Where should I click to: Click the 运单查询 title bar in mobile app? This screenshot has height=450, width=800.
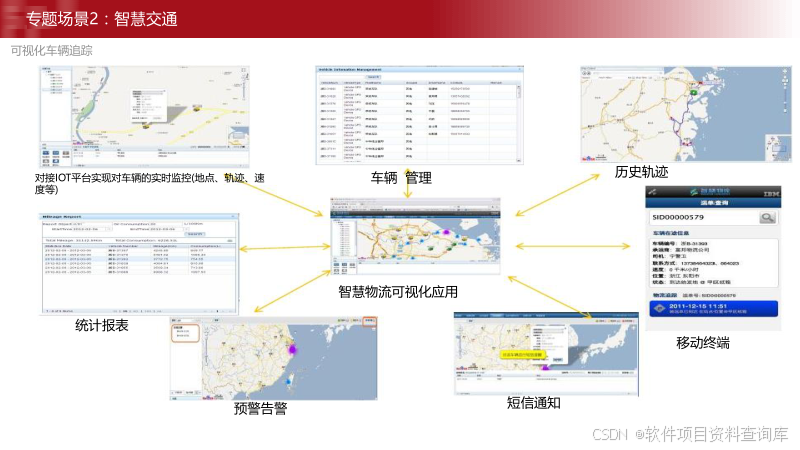(713, 203)
